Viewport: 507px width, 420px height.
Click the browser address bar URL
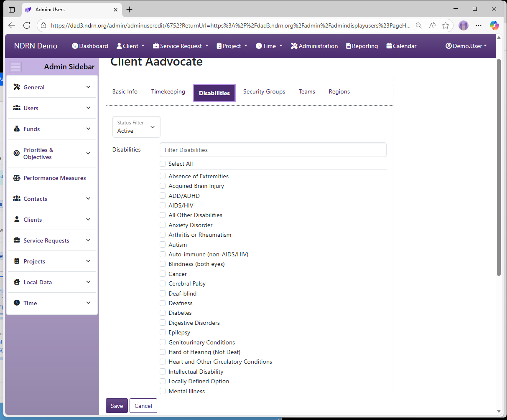(231, 25)
